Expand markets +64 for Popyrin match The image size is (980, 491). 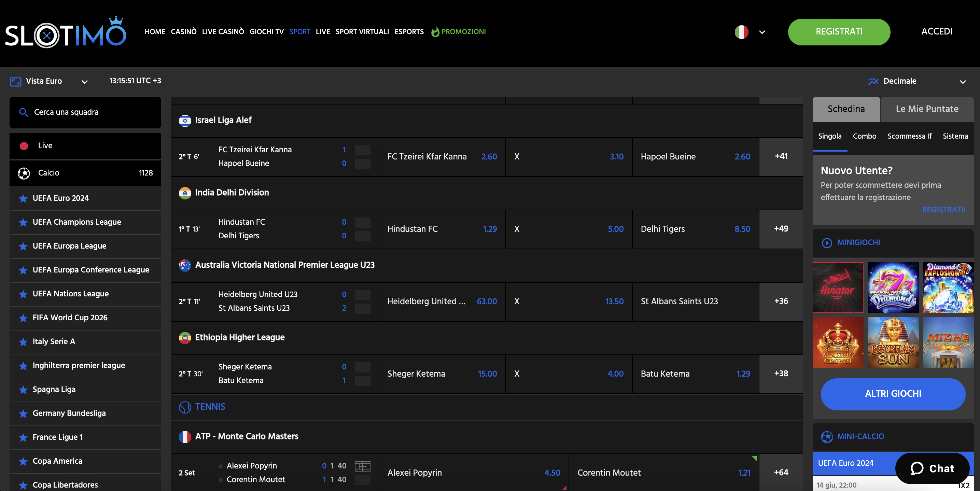point(781,472)
